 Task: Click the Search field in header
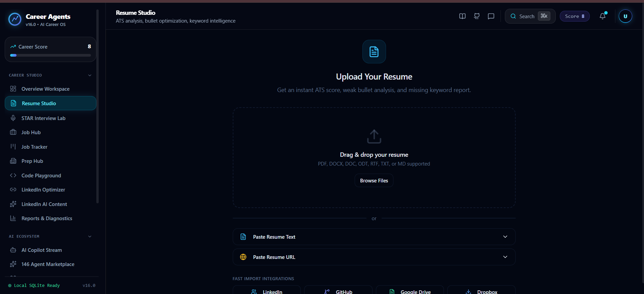coord(530,16)
